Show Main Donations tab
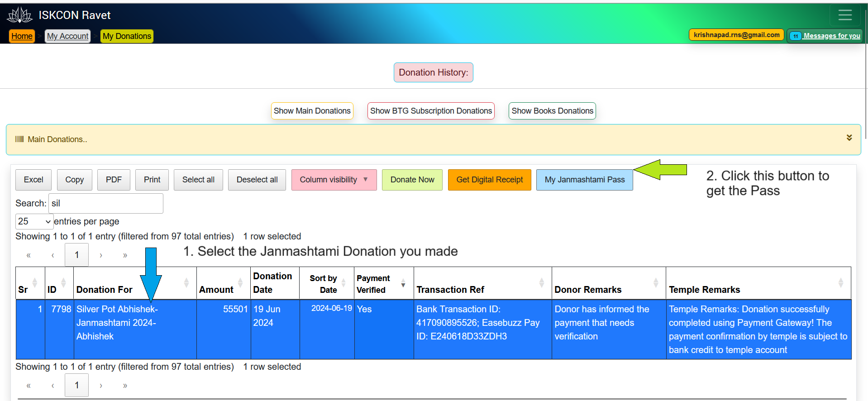 click(312, 111)
